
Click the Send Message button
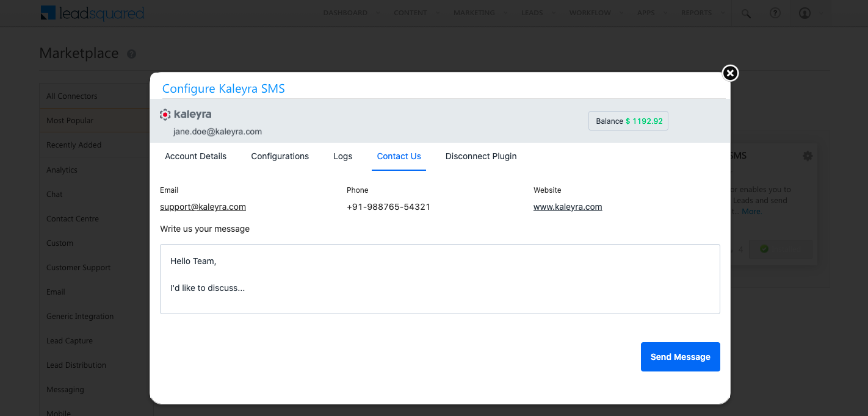point(681,357)
